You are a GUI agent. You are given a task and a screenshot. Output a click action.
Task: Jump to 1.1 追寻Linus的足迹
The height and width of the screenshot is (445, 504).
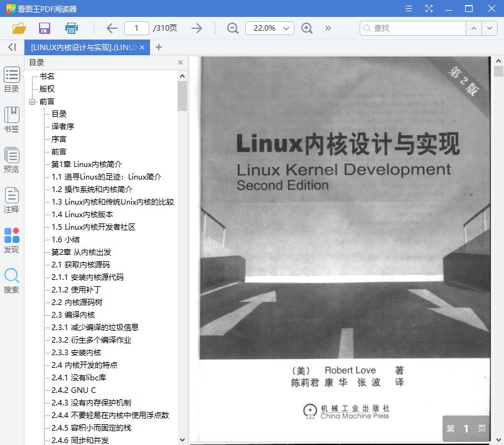107,177
